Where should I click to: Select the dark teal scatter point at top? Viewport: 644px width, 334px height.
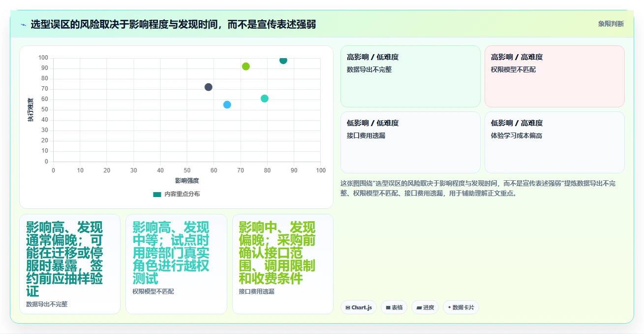click(283, 60)
